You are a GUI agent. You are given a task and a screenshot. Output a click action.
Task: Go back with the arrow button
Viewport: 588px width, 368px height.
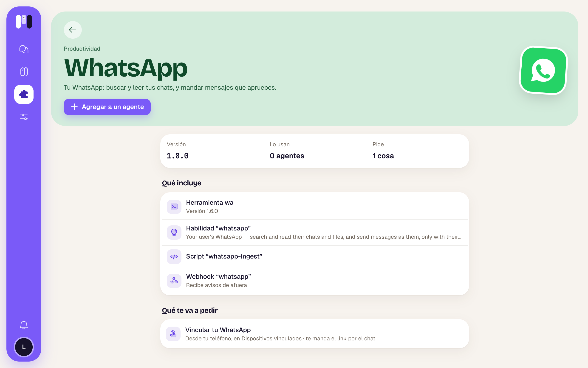[73, 30]
